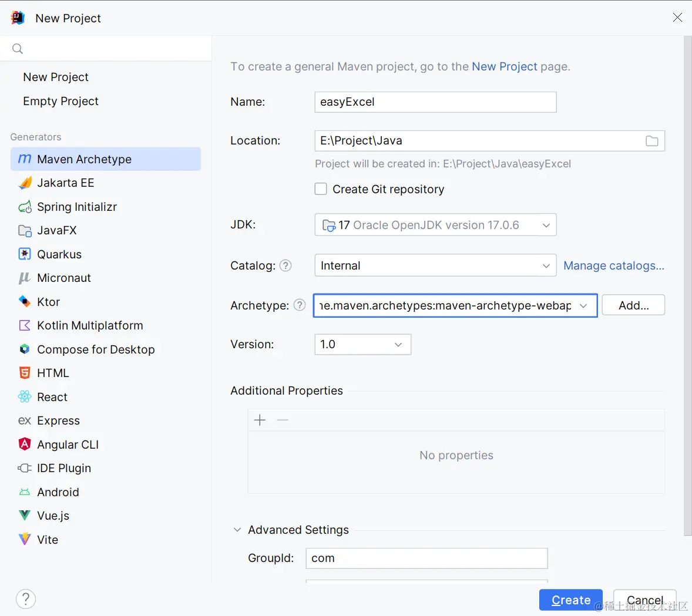This screenshot has width=692, height=616.
Task: Open the JDK dropdown
Action: pyautogui.click(x=435, y=225)
